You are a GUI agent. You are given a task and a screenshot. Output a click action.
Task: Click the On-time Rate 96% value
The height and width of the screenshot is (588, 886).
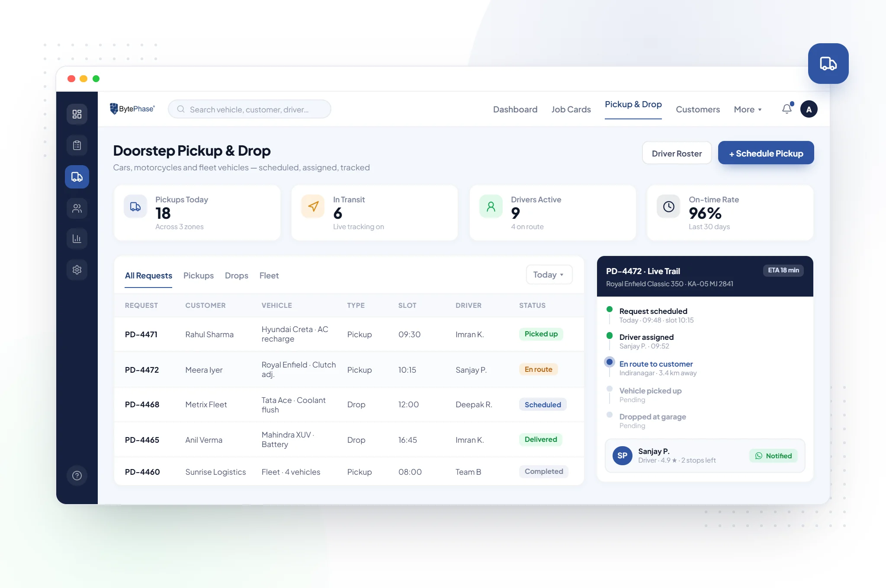point(705,213)
